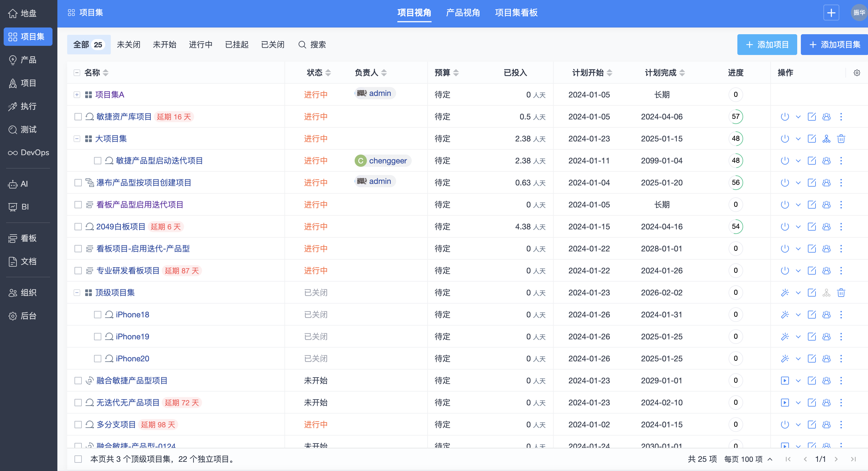Image resolution: width=868 pixels, height=471 pixels.
Task: Click the suspend power icon for 敏捷资产库项目
Action: pos(784,117)
